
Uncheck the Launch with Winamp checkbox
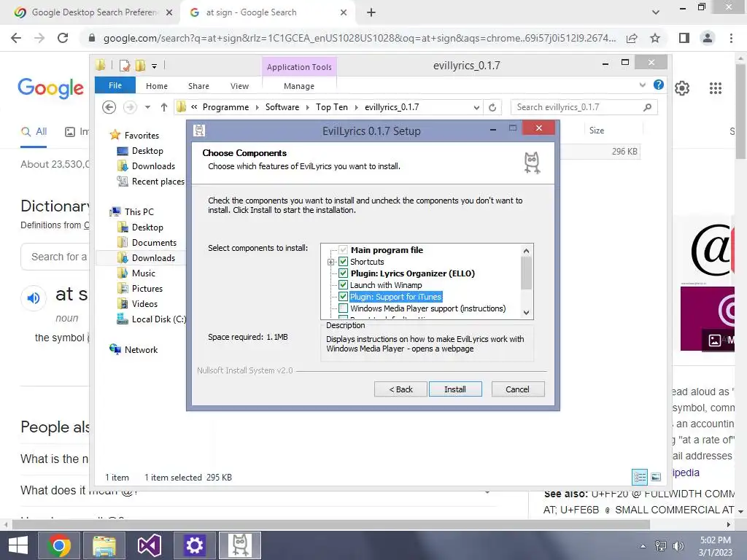(343, 285)
